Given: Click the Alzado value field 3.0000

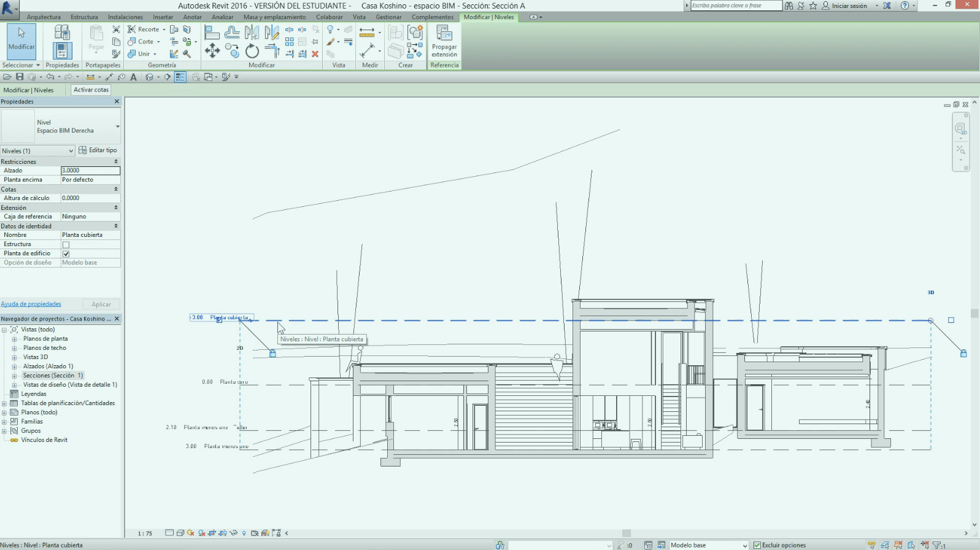Looking at the screenshot, I should point(90,171).
